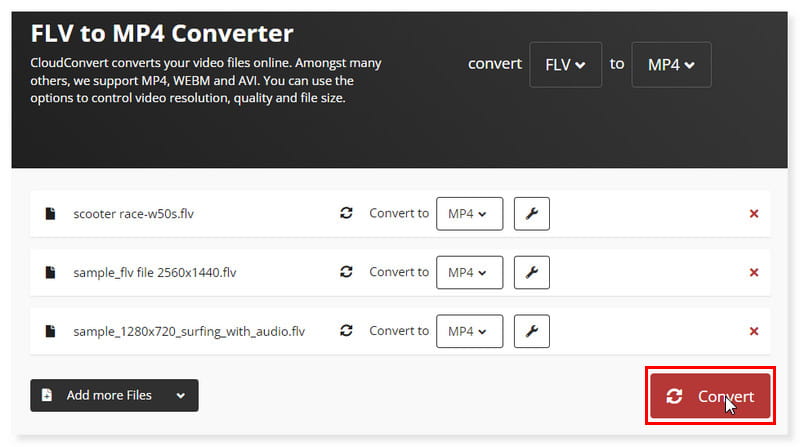The width and height of the screenshot is (800, 447).
Task: Select the file name sample_flv file 2560x1440.flv
Action: (x=155, y=272)
